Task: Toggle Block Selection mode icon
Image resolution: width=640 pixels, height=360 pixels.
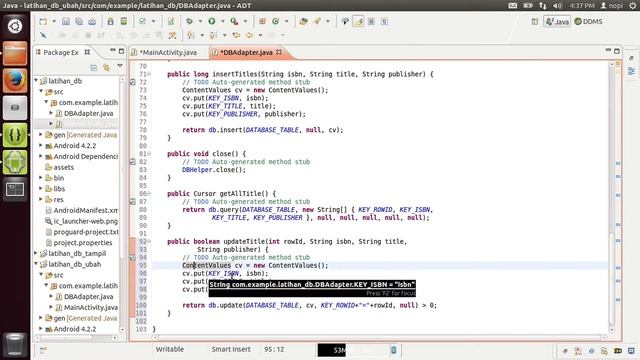Action: point(371,21)
